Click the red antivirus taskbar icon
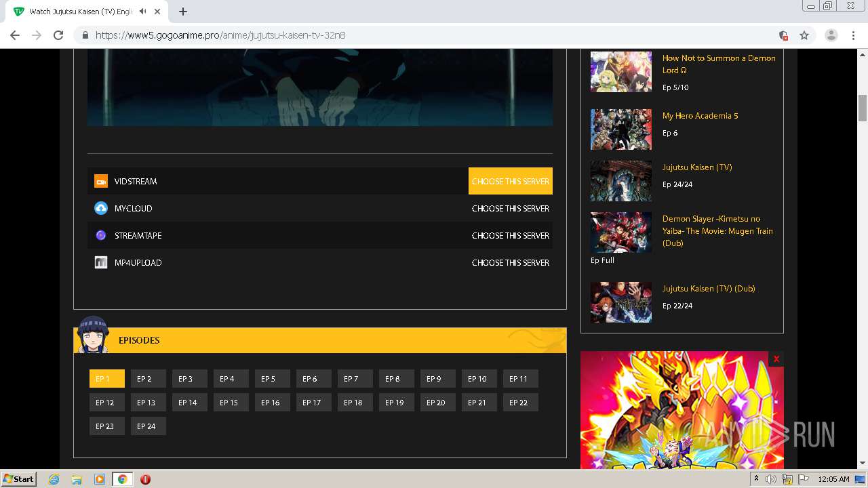This screenshot has height=488, width=868. coord(145,479)
